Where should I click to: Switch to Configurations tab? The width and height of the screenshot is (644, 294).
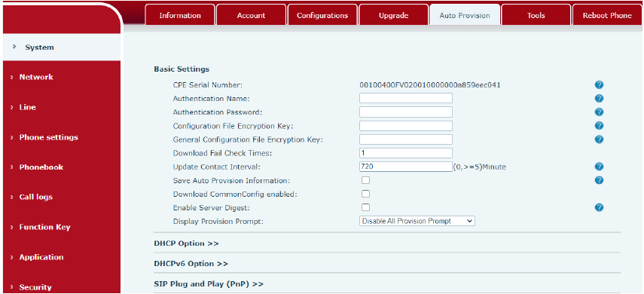click(x=322, y=15)
